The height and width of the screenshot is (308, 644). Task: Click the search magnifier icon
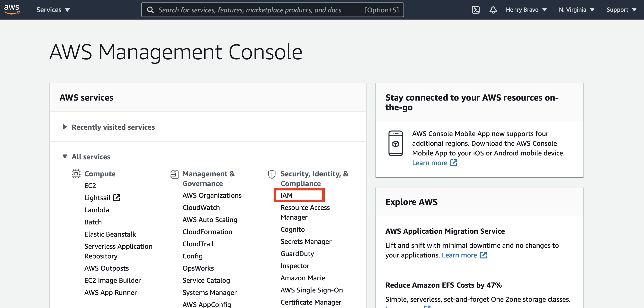pyautogui.click(x=150, y=10)
